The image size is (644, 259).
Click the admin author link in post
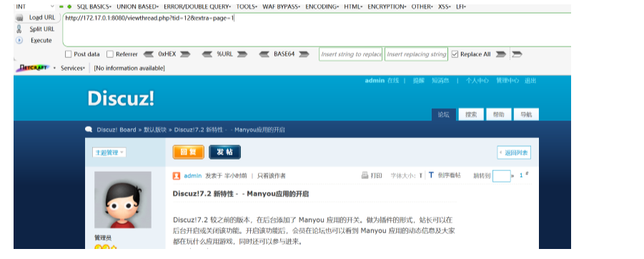(x=192, y=176)
